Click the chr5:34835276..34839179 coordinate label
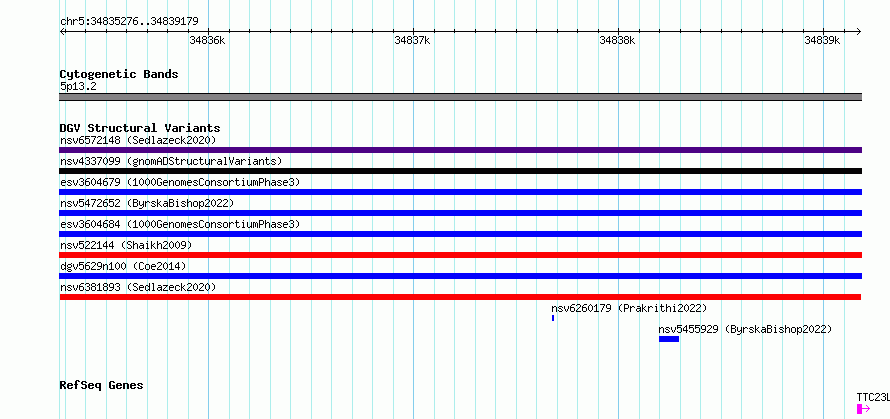890x419 pixels. click(x=129, y=22)
